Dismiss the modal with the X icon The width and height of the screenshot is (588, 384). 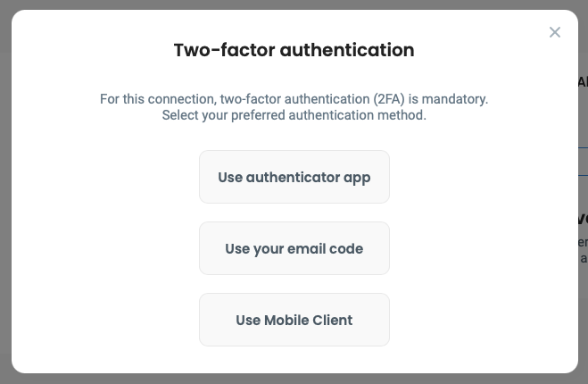coord(555,33)
